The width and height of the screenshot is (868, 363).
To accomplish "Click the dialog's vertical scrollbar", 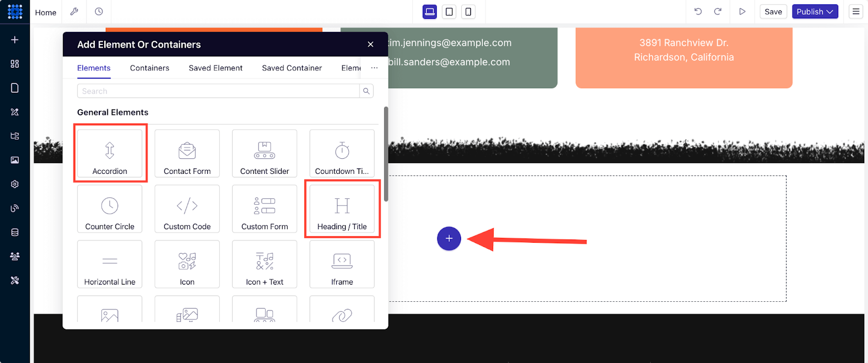I will pyautogui.click(x=386, y=154).
